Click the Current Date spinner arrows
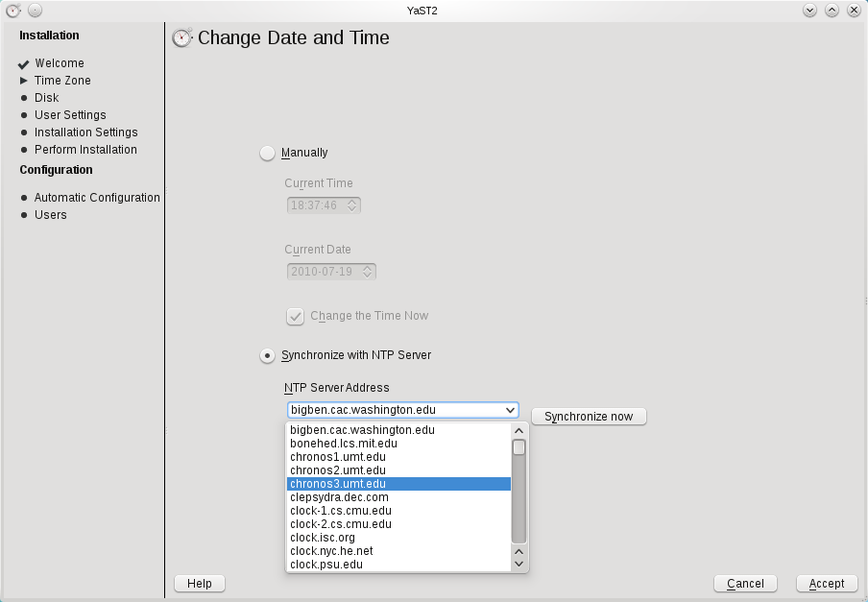 tap(368, 272)
